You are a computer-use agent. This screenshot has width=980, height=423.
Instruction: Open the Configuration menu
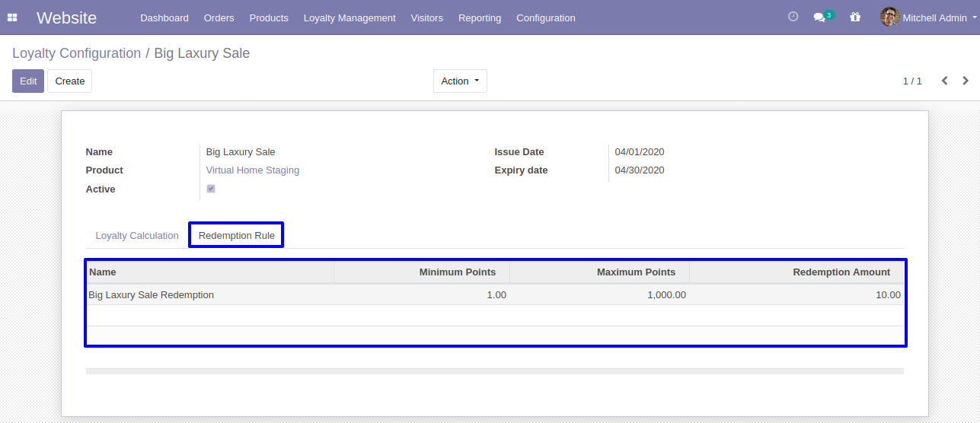point(545,17)
